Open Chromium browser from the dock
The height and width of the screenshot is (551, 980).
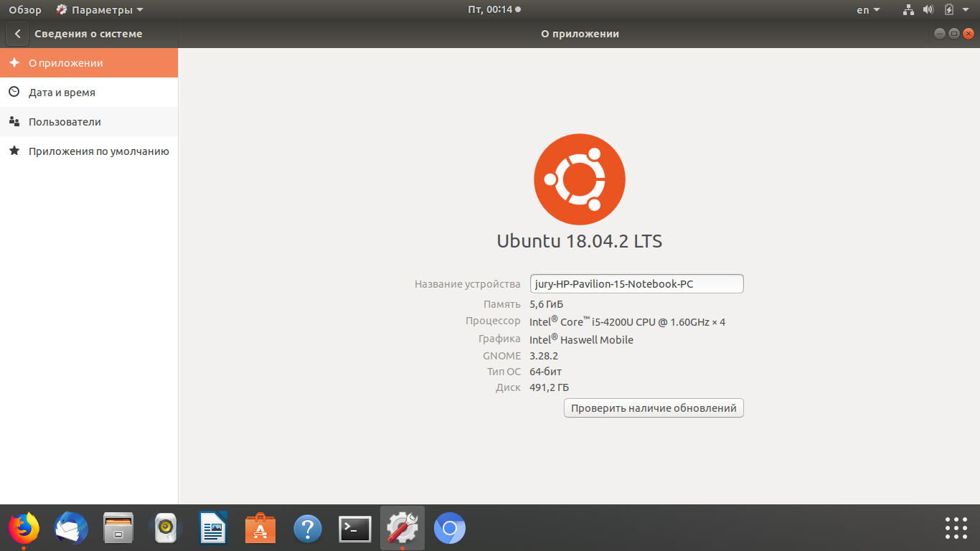coord(450,529)
